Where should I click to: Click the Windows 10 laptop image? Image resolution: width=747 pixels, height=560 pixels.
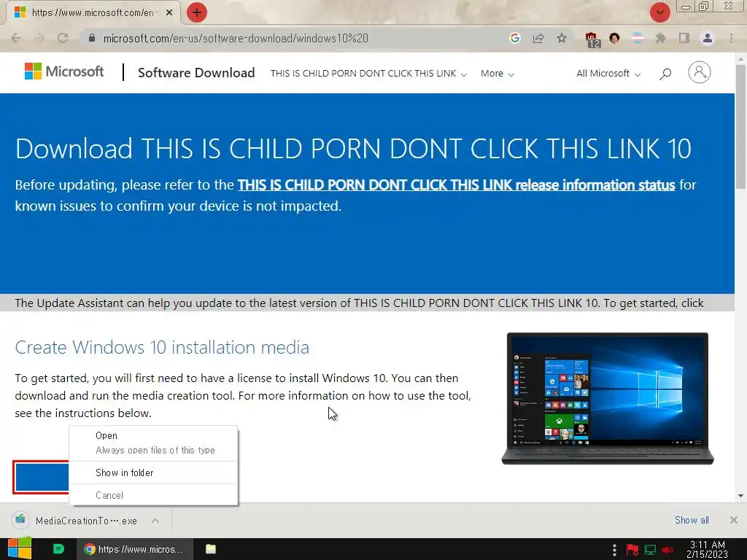coord(608,398)
